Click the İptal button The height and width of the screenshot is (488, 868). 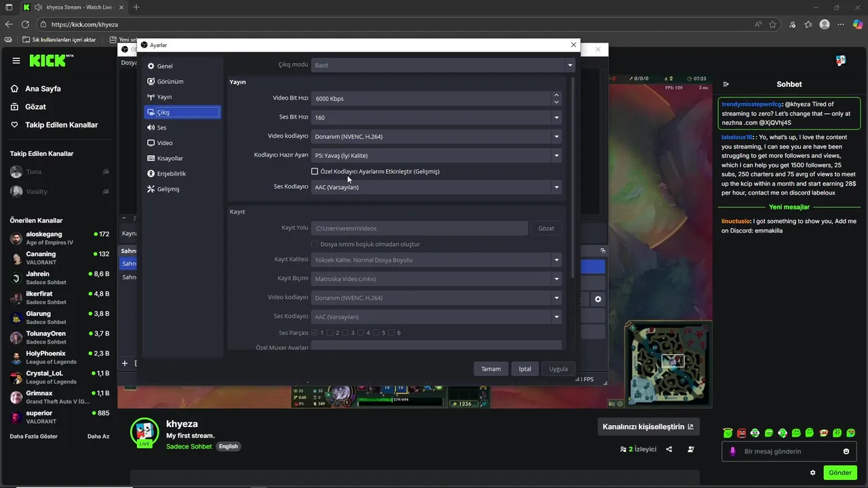coord(525,369)
